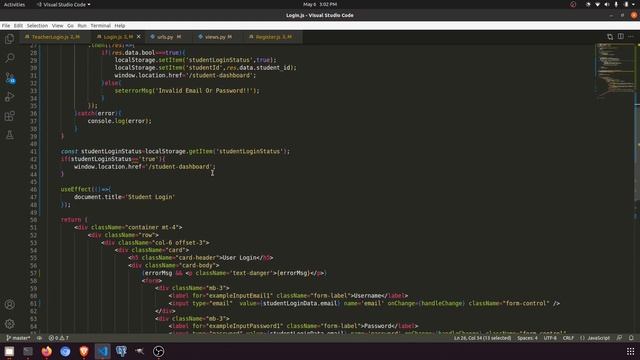Open the Accounts icon in activity bar

(9, 304)
